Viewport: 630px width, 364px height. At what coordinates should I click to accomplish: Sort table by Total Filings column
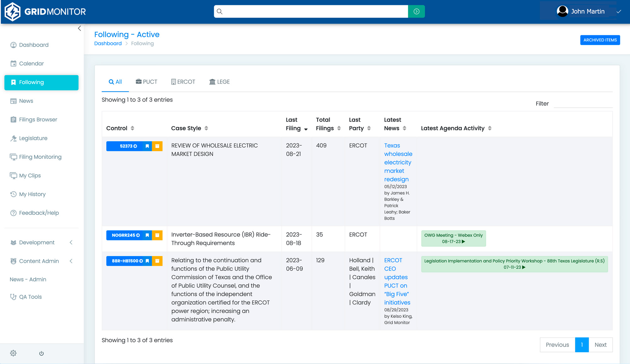(328, 124)
